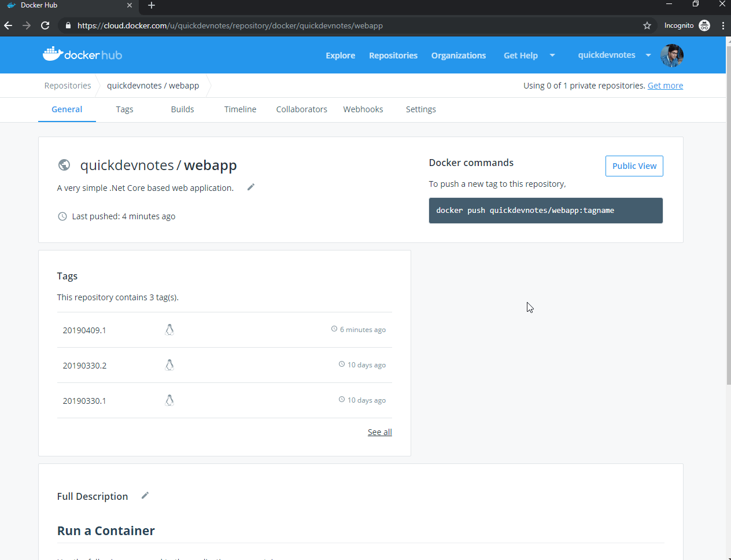Open the Explore menu item

coord(341,56)
